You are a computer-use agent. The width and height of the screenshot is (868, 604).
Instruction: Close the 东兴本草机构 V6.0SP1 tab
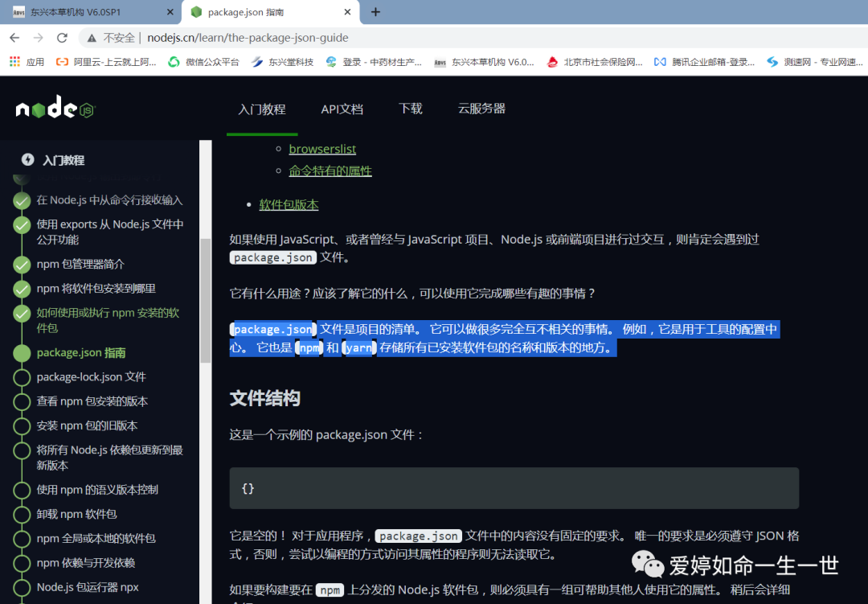(170, 11)
